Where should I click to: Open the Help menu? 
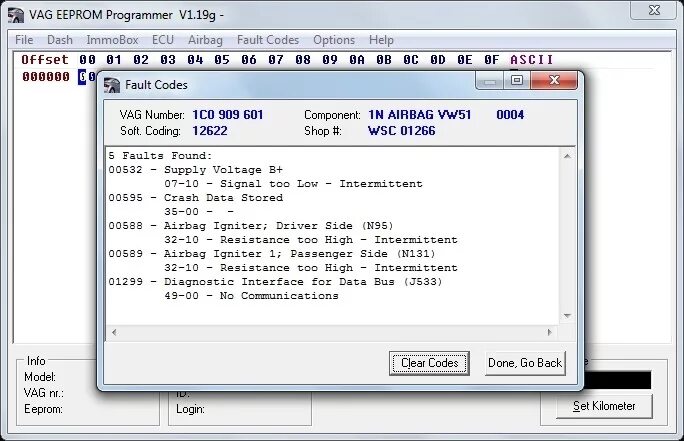[x=381, y=40]
